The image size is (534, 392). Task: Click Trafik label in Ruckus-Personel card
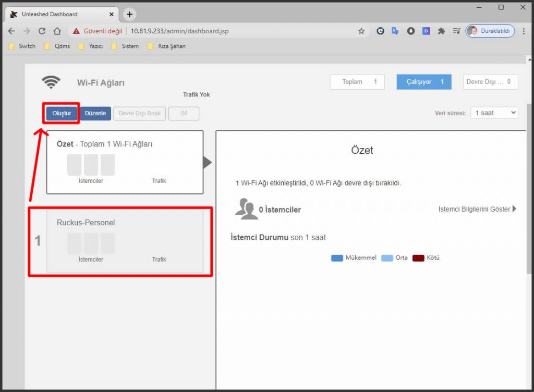point(159,259)
